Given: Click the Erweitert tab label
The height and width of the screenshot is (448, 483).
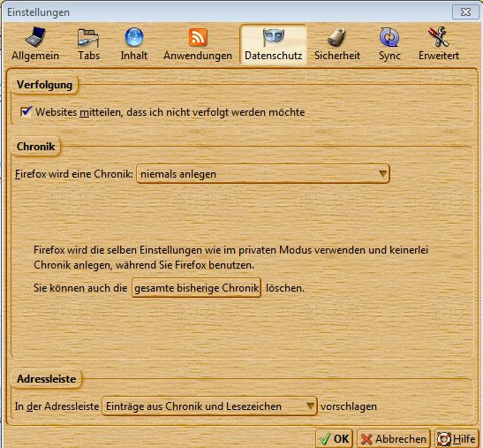Looking at the screenshot, I should point(439,56).
